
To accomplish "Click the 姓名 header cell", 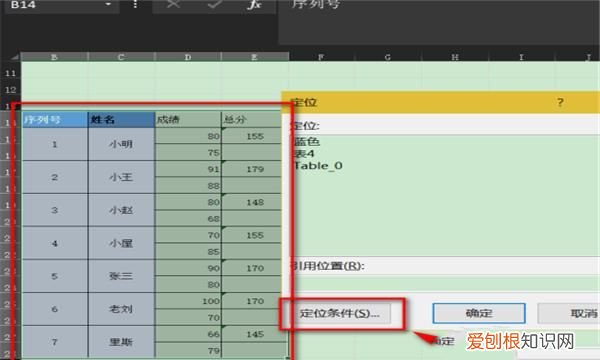I will (121, 120).
